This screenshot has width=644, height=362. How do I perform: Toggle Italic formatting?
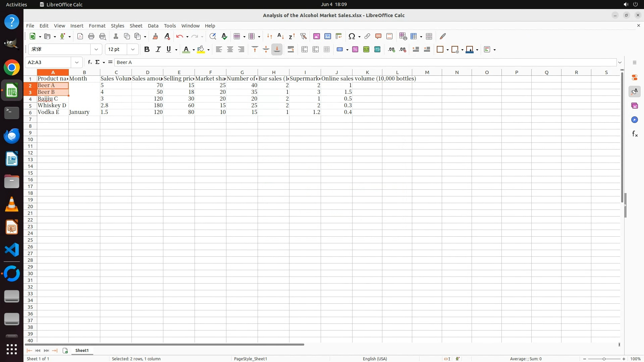click(x=158, y=49)
